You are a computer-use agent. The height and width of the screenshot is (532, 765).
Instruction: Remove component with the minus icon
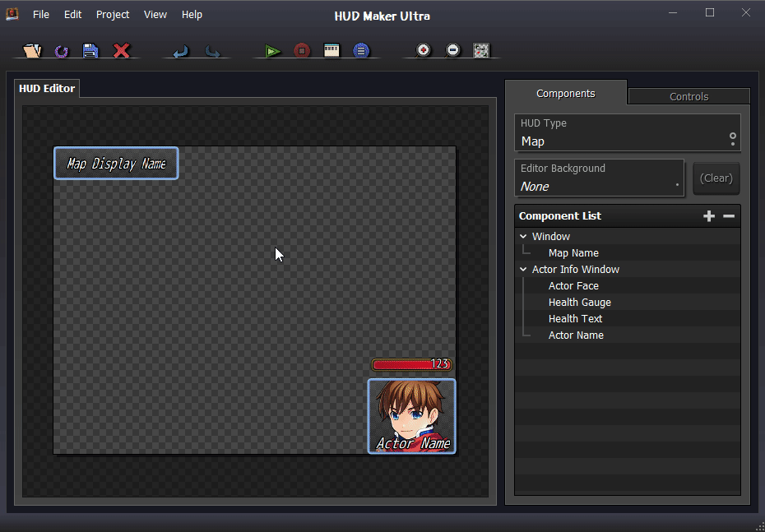729,216
